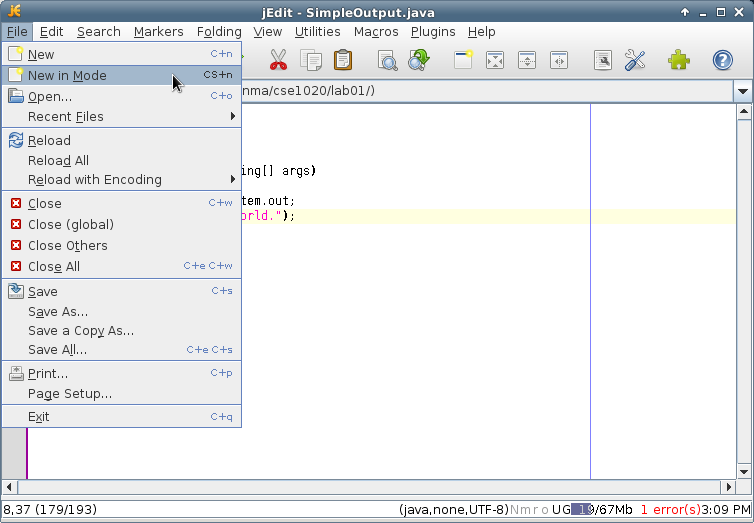
Task: Open the Utilities menu
Action: 317,32
